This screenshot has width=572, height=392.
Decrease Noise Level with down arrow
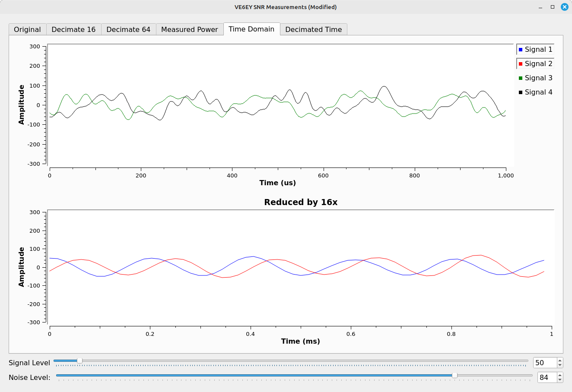click(x=560, y=380)
